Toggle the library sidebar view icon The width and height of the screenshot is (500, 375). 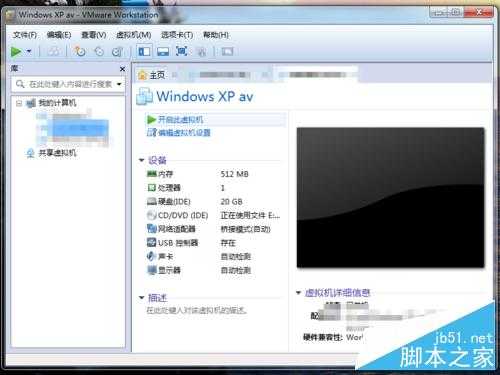[144, 51]
